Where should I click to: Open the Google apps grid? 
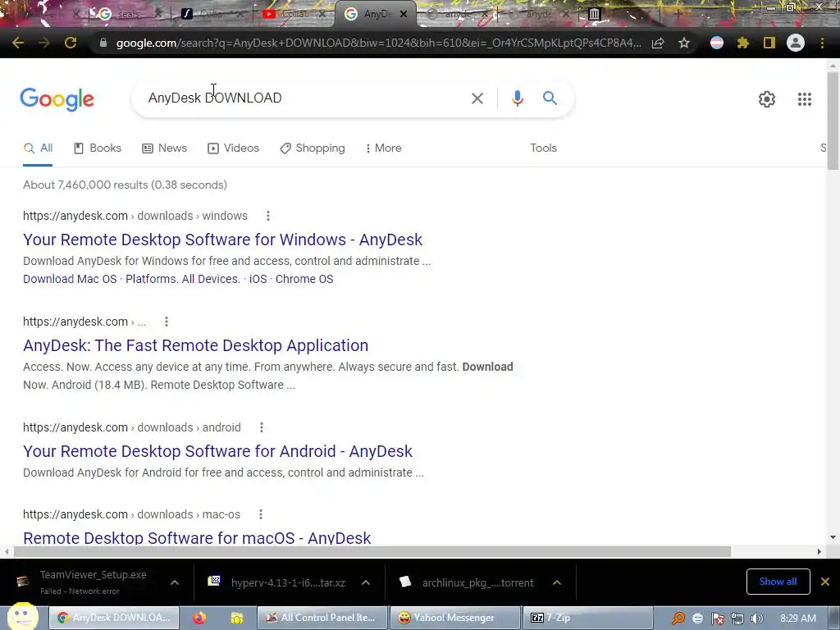(x=804, y=99)
